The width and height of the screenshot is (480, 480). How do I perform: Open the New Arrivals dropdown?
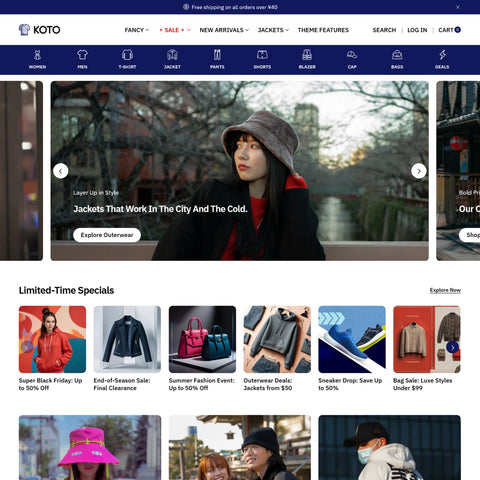224,30
